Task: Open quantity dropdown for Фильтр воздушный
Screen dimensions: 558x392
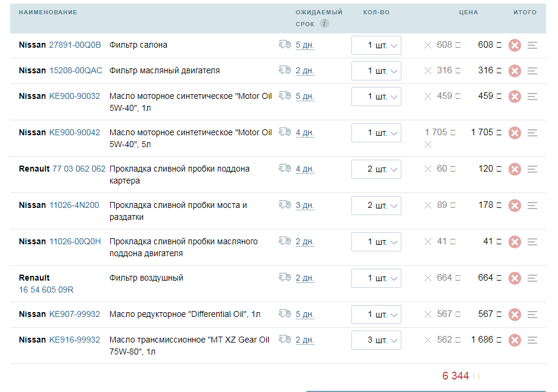Action: tap(376, 278)
